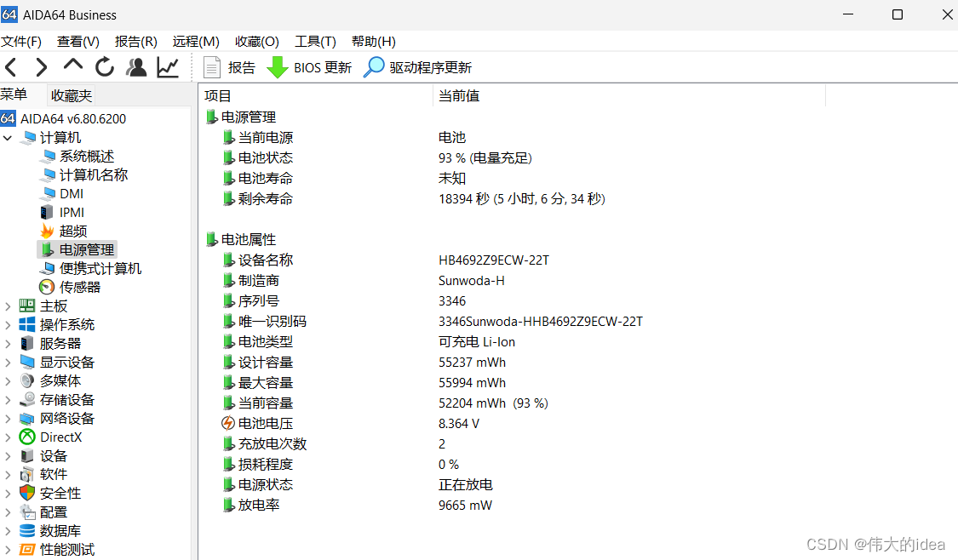Click the 数据库 blue database icon
This screenshot has height=560, width=958.
27,531
